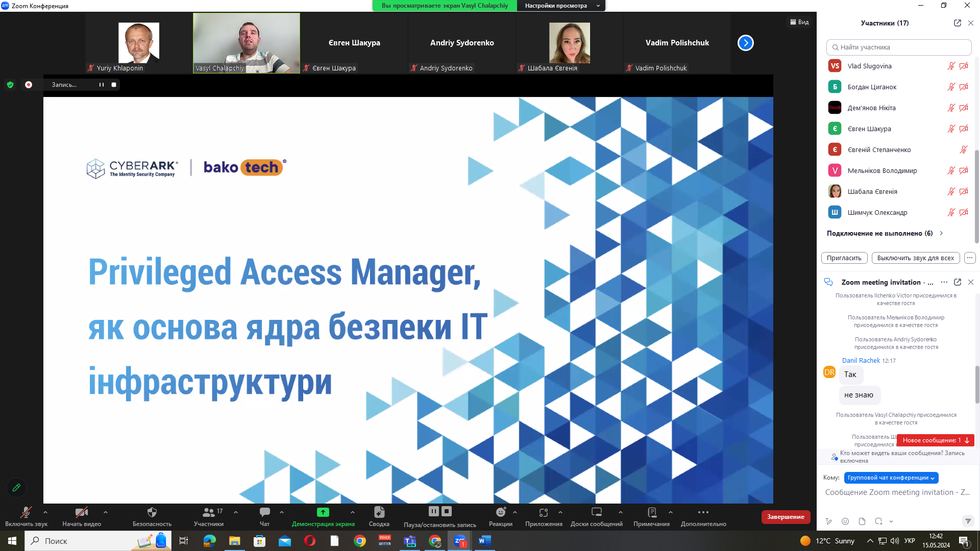This screenshot has width=980, height=551.
Task: Open the Сводка AI summary icon
Action: (379, 516)
